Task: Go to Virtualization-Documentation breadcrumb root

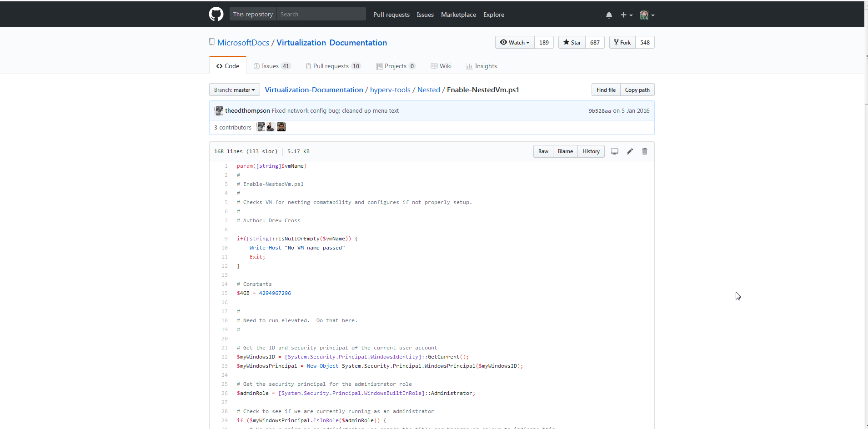Action: (314, 90)
